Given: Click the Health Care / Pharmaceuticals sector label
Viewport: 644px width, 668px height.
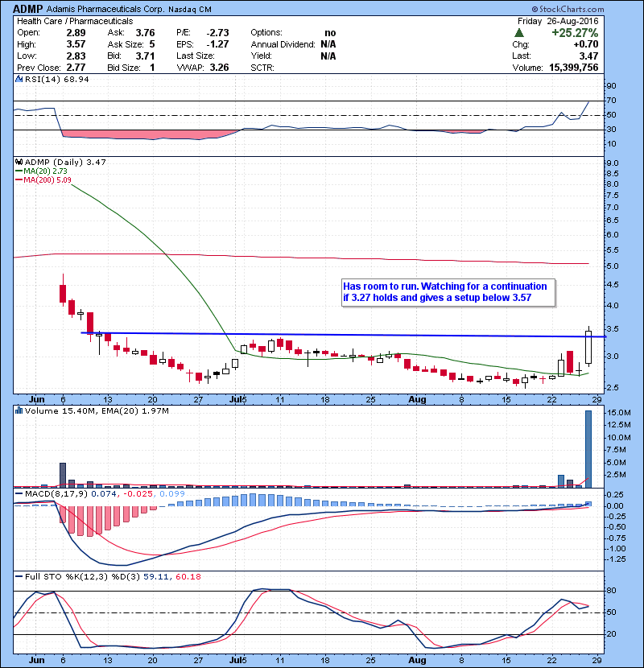Looking at the screenshot, I should pos(75,21).
